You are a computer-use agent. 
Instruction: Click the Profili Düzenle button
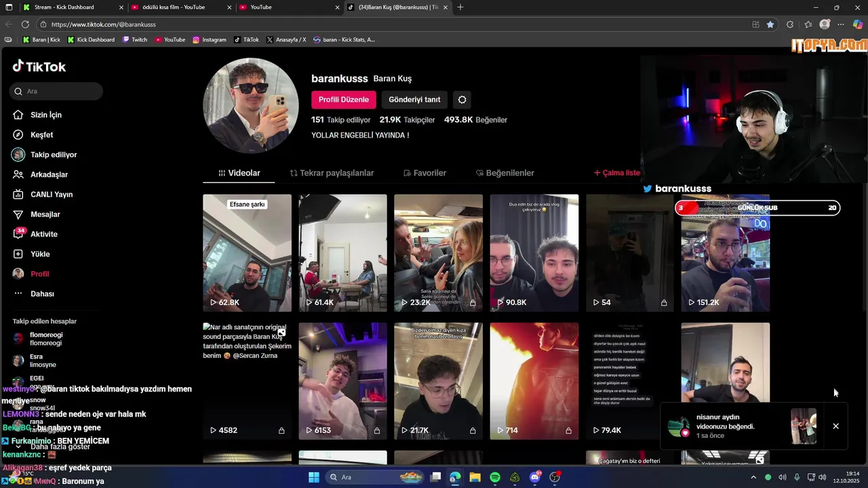(x=344, y=100)
